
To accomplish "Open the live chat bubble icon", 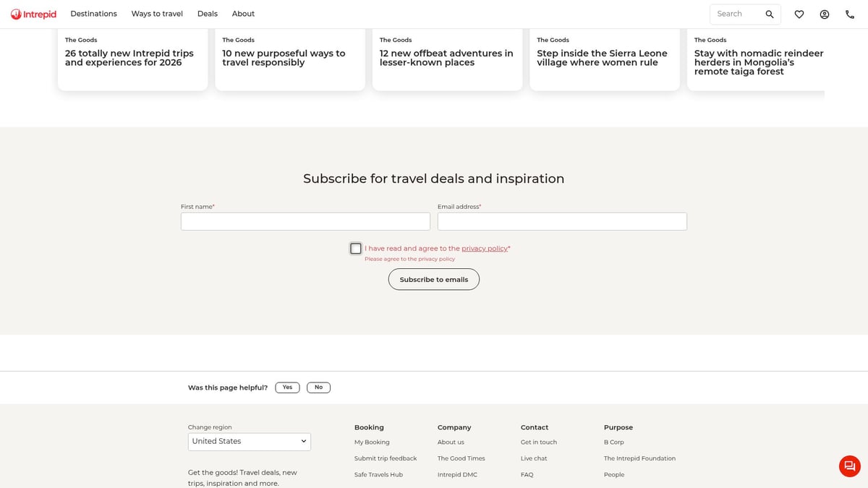I will point(849,466).
